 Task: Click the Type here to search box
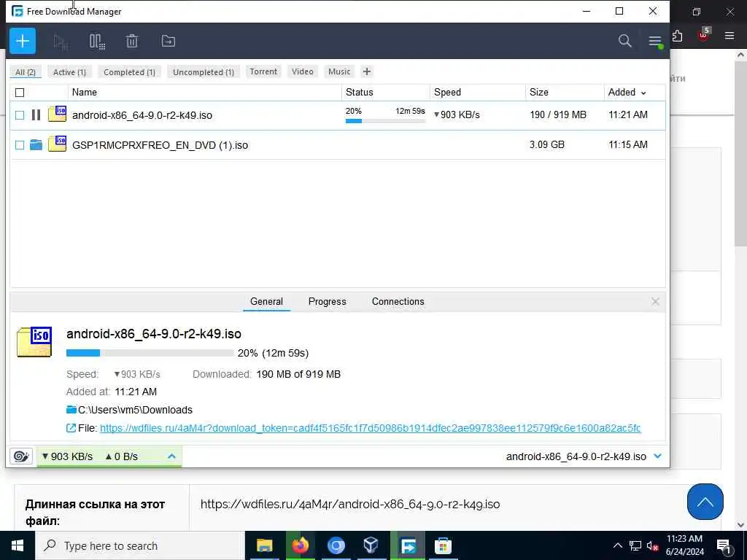point(139,545)
